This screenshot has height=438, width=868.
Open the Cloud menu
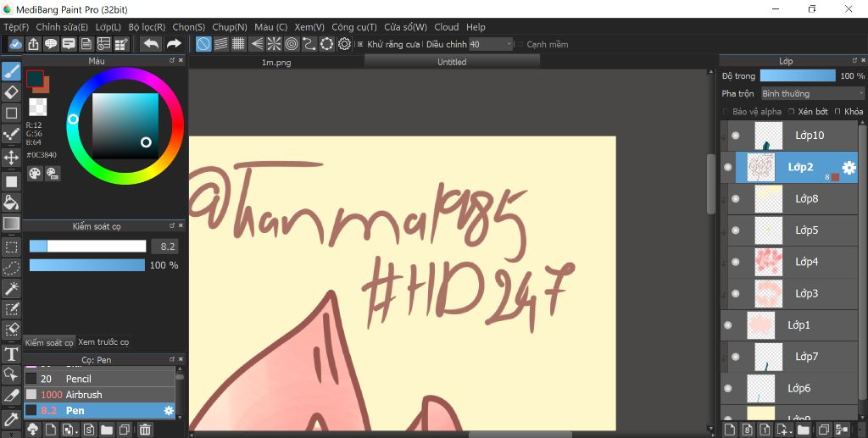pos(446,27)
